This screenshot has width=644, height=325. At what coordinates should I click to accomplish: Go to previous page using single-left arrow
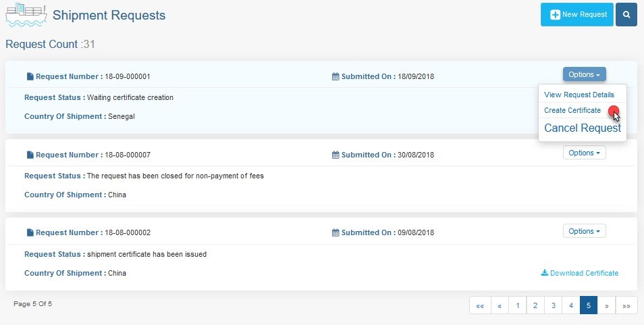[x=500, y=305]
